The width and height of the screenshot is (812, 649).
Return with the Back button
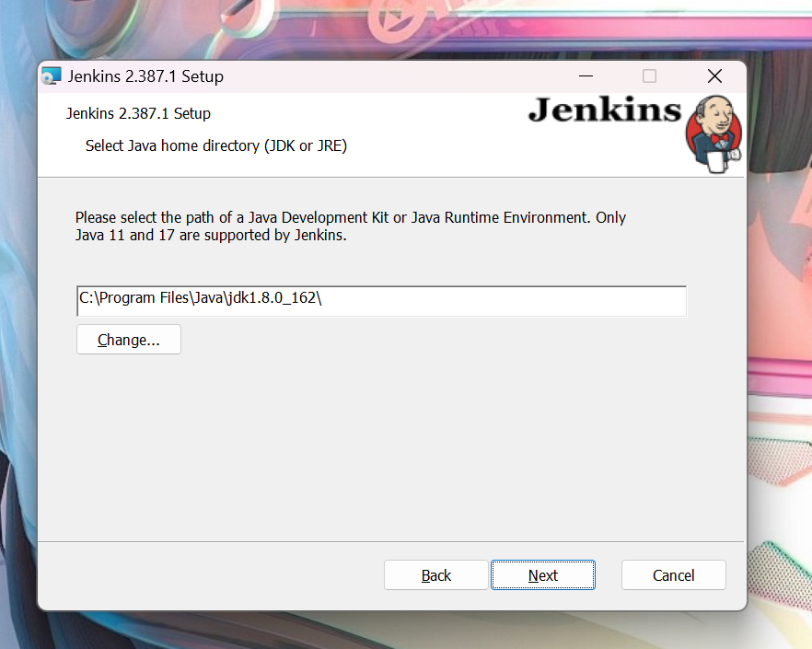(436, 575)
